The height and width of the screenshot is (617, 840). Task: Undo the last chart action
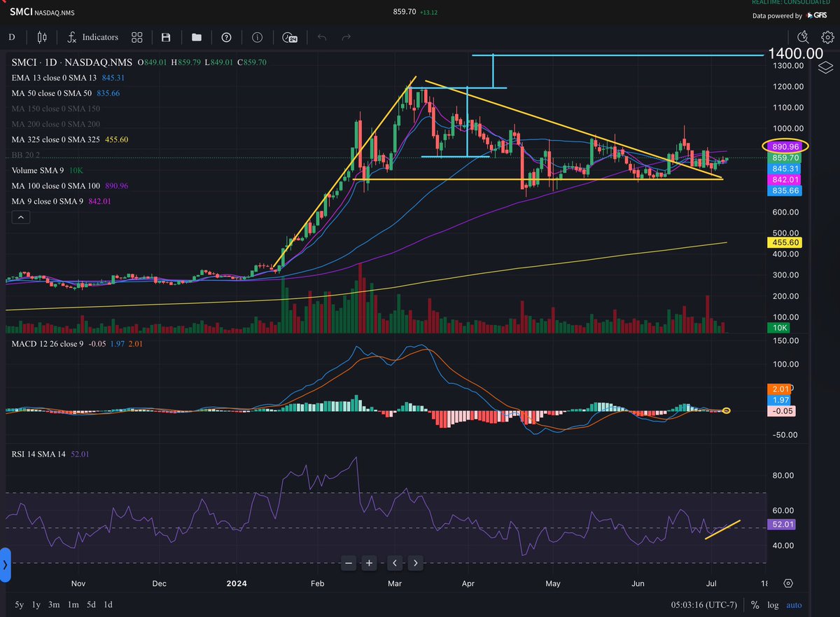[x=322, y=37]
